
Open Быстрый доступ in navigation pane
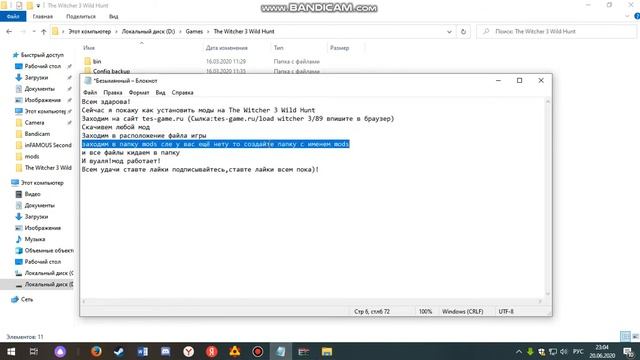(42, 55)
